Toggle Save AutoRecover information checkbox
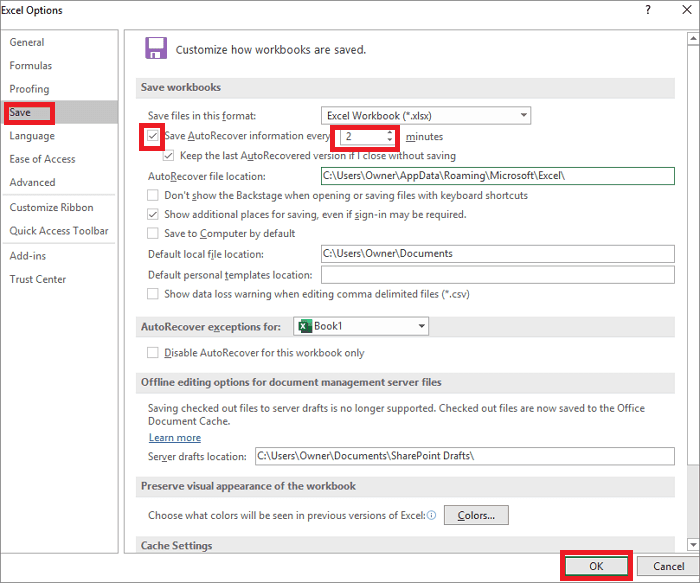 point(153,135)
